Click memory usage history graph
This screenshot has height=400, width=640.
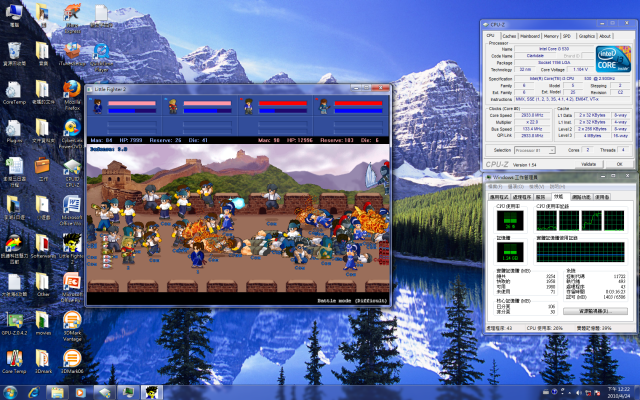tap(580, 252)
